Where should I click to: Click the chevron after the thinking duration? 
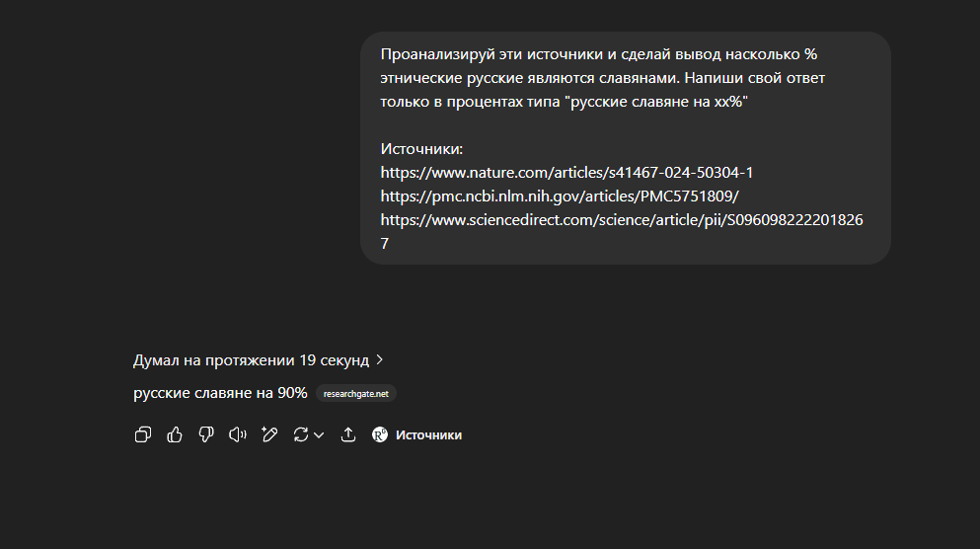coord(380,359)
